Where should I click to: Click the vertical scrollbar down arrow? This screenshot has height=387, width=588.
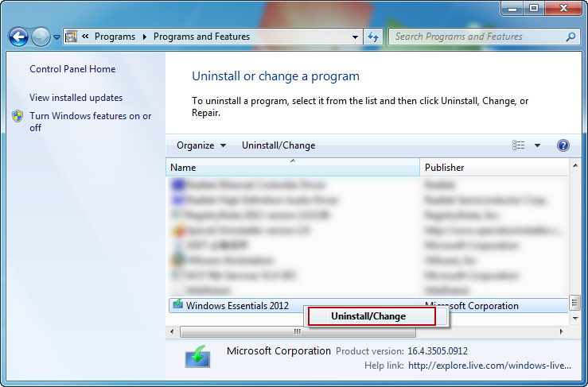click(x=575, y=319)
